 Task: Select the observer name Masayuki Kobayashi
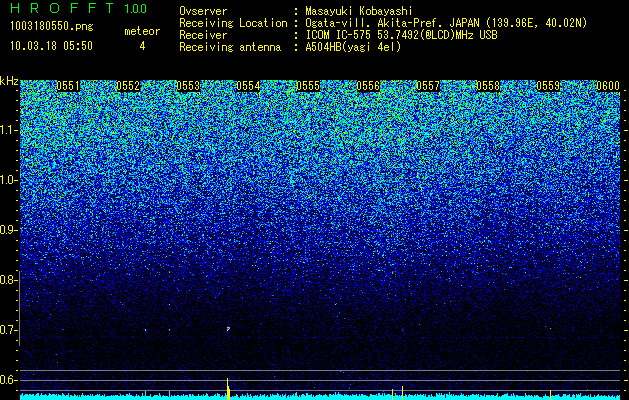tap(359, 11)
